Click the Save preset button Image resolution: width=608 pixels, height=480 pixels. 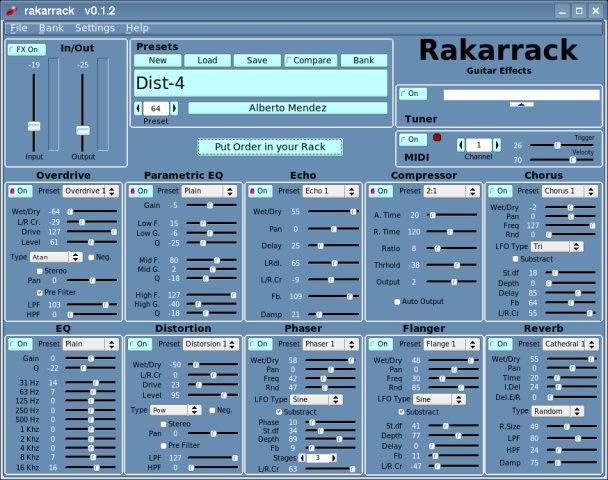pyautogui.click(x=257, y=60)
